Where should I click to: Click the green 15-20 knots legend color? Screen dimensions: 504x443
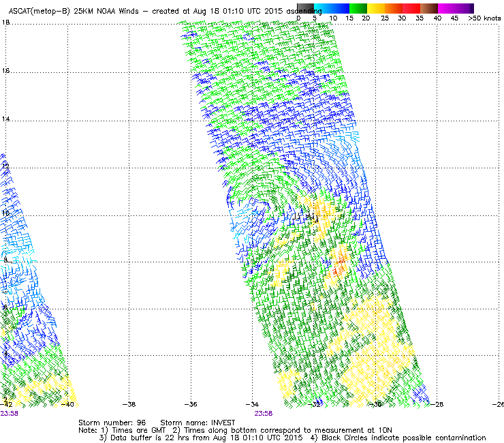358,8
